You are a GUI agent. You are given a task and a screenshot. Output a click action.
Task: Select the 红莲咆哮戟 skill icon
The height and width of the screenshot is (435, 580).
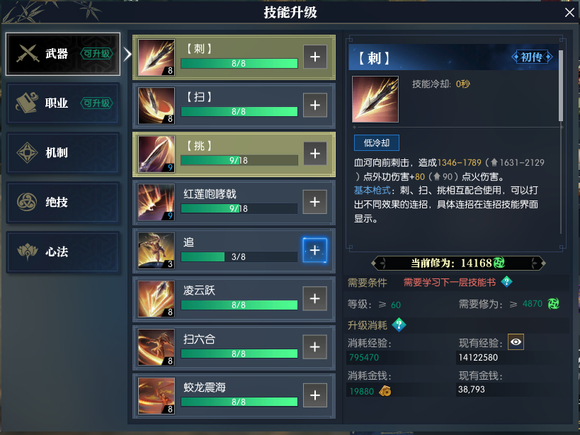pyautogui.click(x=156, y=202)
